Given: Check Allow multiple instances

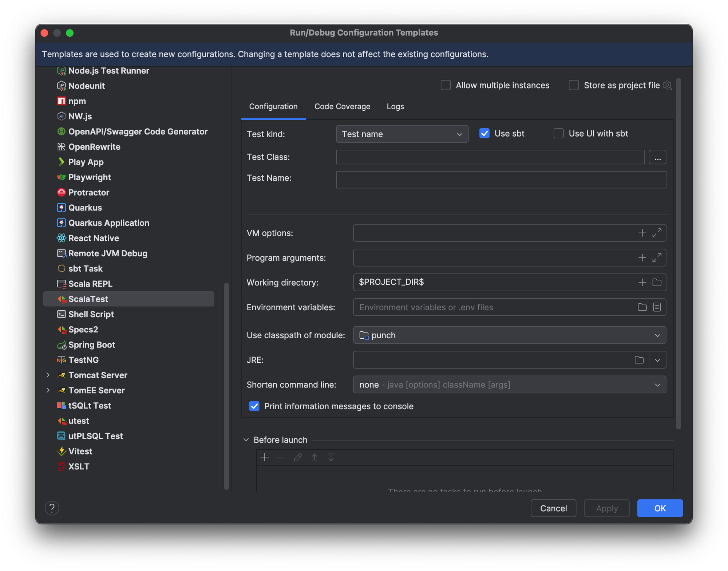Looking at the screenshot, I should (x=446, y=85).
